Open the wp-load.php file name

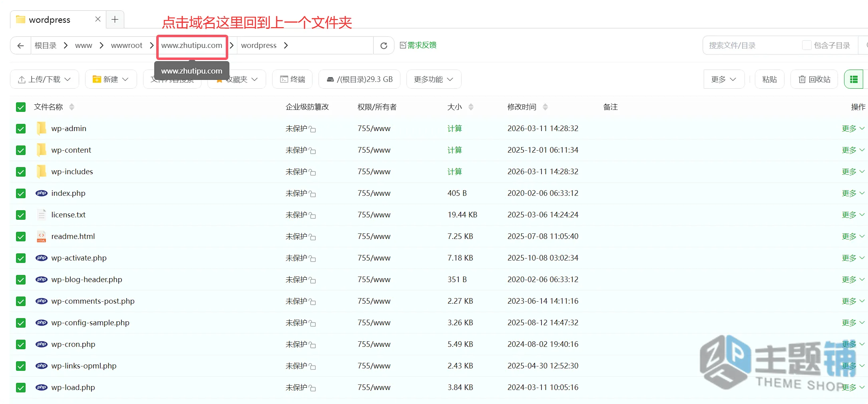73,387
